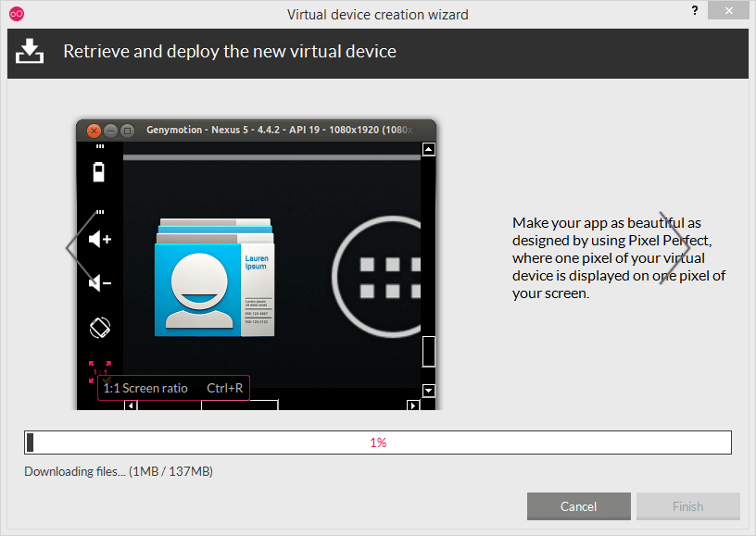
Task: Click the volume down speaker icon
Action: click(100, 282)
